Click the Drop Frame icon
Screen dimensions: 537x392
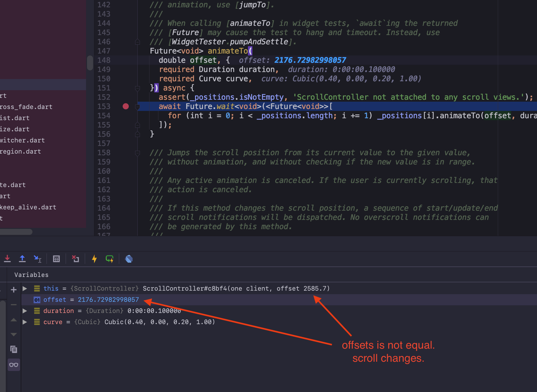[x=76, y=258]
